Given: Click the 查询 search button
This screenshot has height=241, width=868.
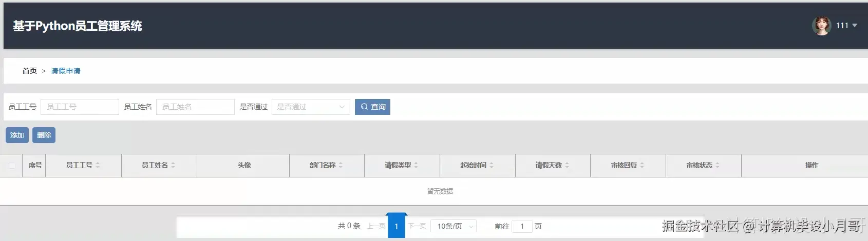Looking at the screenshot, I should [372, 107].
